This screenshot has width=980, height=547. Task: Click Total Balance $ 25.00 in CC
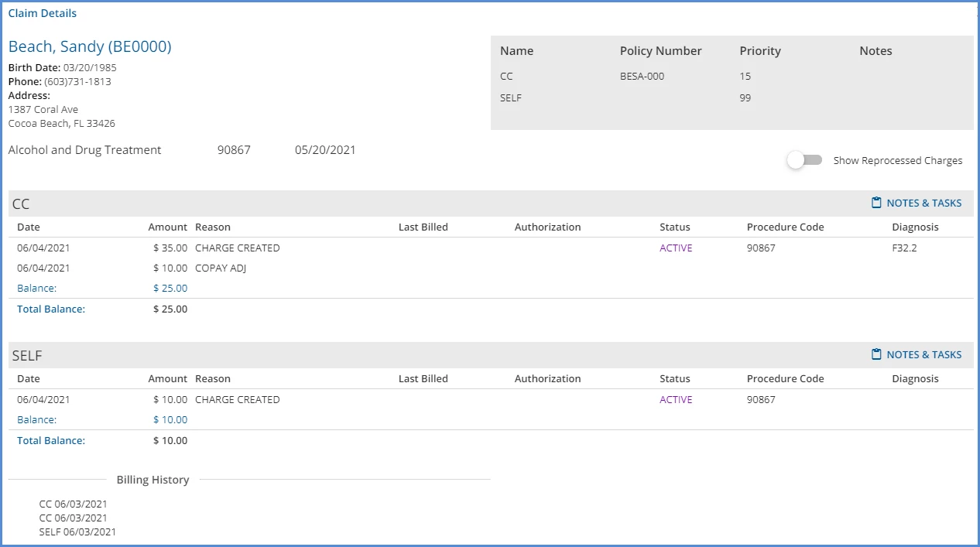point(170,309)
